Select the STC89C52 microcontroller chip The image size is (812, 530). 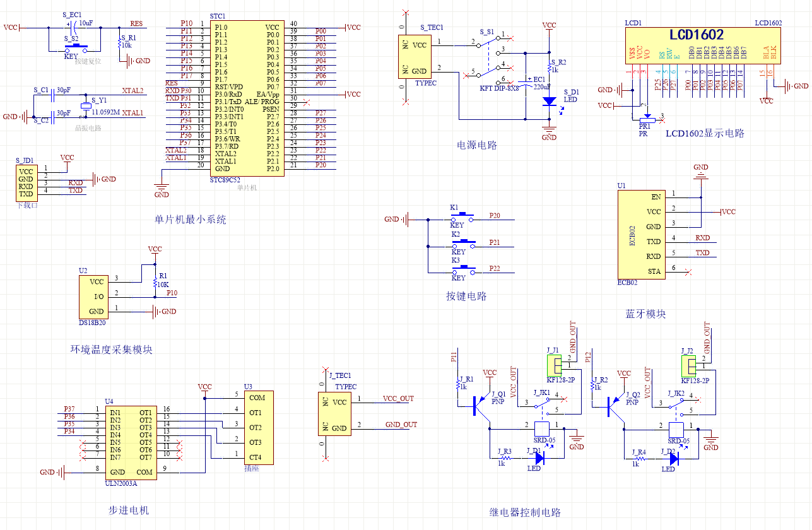246,98
